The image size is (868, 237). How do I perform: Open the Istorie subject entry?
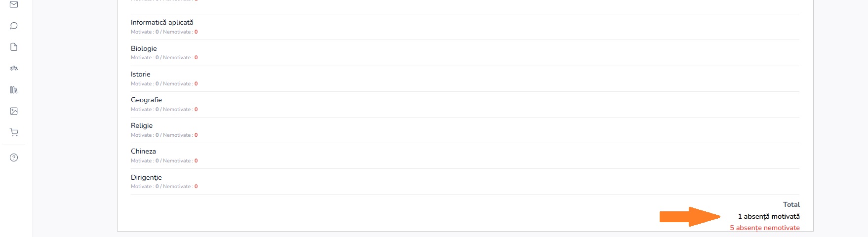coord(141,74)
